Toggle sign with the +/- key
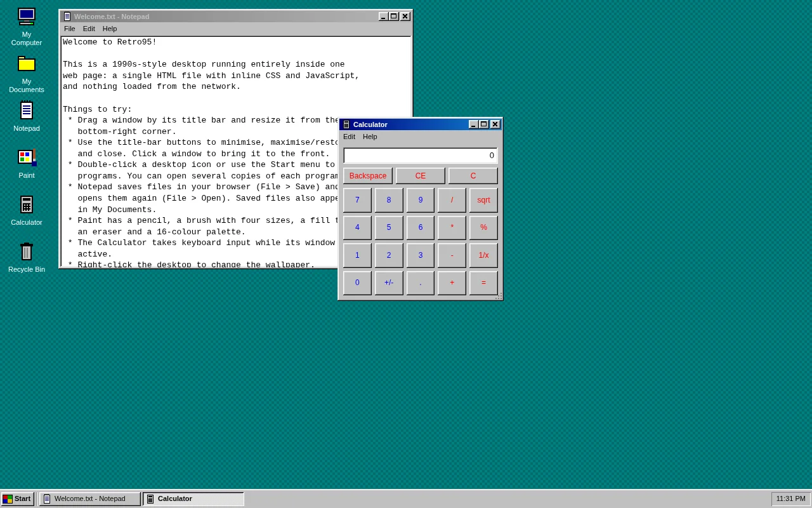 point(389,283)
